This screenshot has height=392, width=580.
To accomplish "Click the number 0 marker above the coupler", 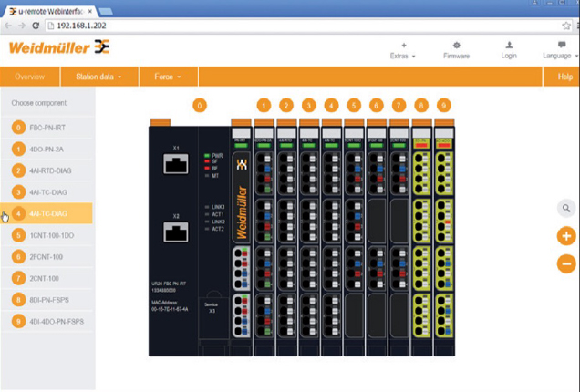I will 200,106.
